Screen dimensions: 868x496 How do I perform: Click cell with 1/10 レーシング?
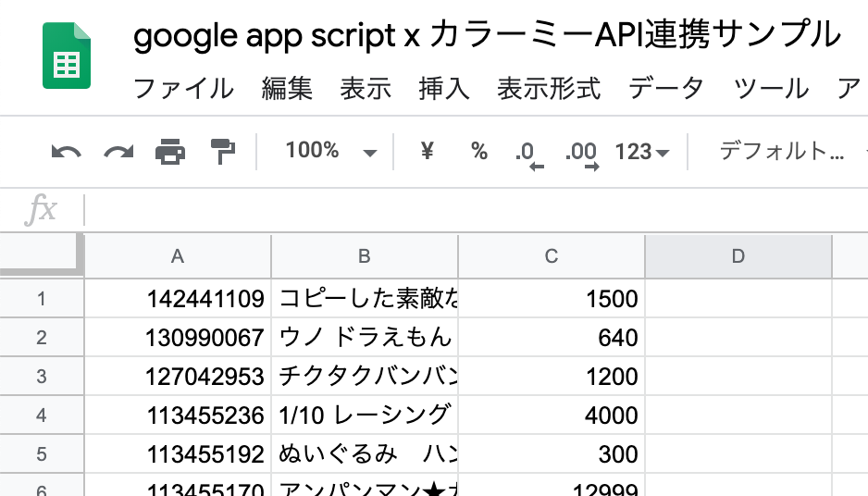tap(365, 415)
